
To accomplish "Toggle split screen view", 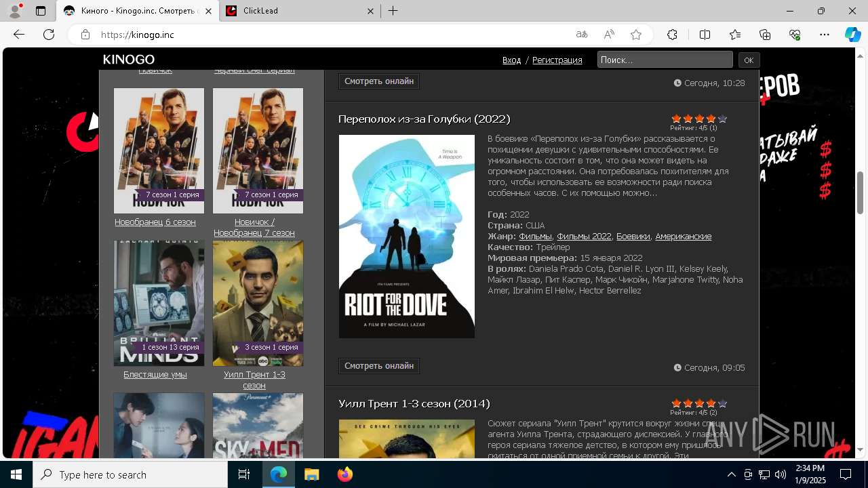I will coord(705,35).
